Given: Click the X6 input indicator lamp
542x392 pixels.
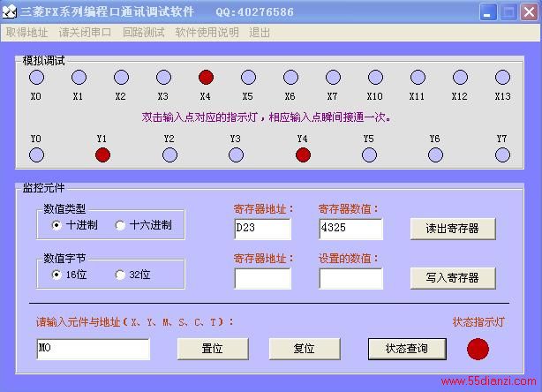Looking at the screenshot, I should point(290,78).
